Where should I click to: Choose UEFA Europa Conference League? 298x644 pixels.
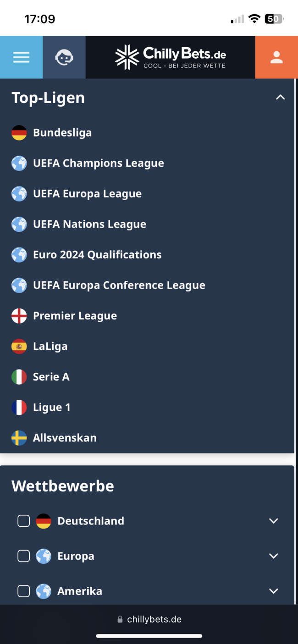pyautogui.click(x=119, y=285)
